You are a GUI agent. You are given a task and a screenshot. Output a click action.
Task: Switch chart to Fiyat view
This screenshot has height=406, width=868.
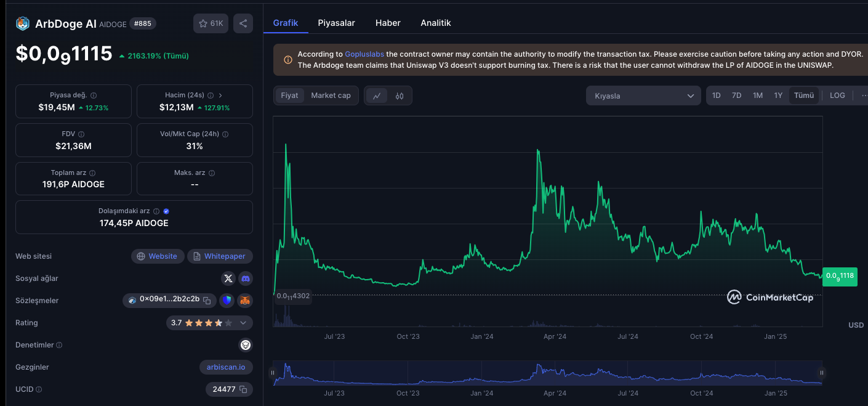289,95
